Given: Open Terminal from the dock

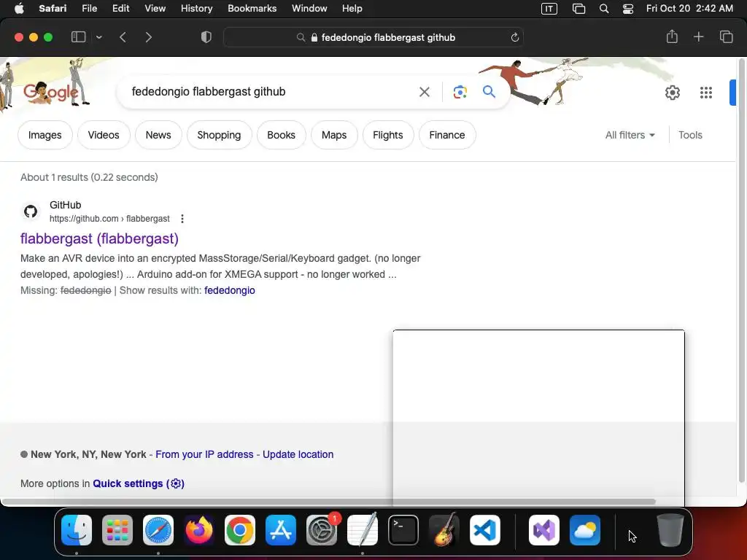Looking at the screenshot, I should (403, 530).
